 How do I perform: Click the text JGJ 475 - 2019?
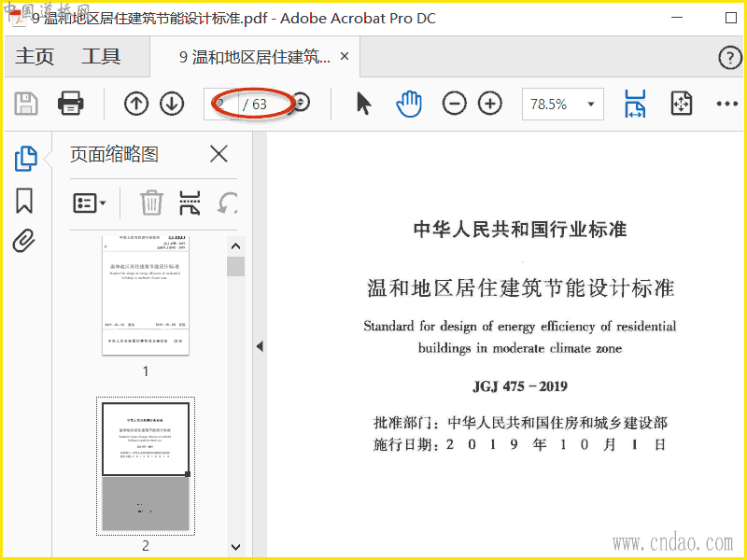point(520,385)
